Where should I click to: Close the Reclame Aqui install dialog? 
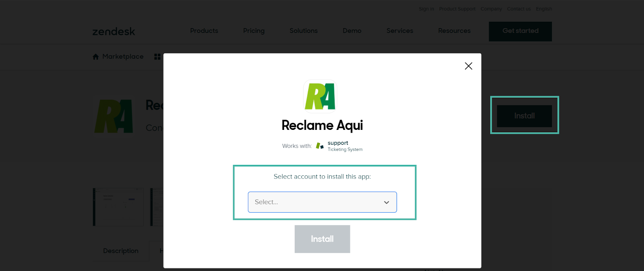pos(468,66)
